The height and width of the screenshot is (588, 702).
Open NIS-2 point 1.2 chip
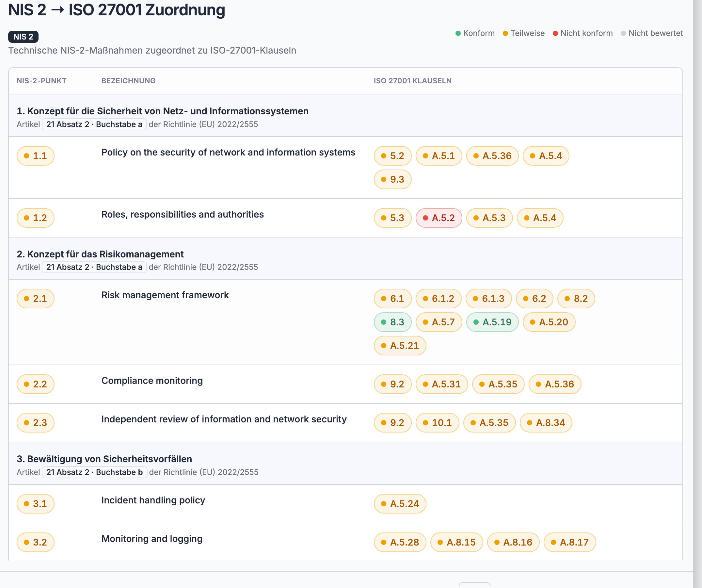click(x=36, y=218)
